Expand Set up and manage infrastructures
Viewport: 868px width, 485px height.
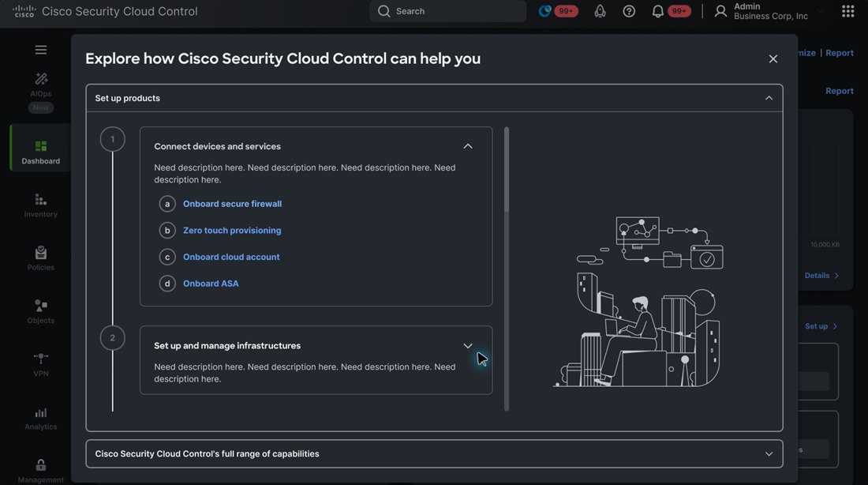468,345
